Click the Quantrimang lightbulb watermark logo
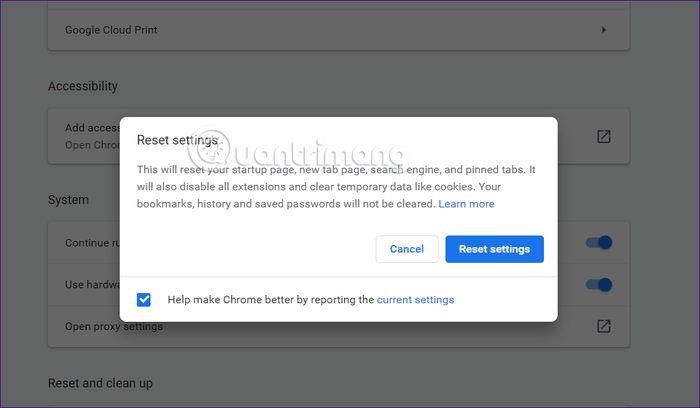The image size is (700, 408). pyautogui.click(x=209, y=149)
